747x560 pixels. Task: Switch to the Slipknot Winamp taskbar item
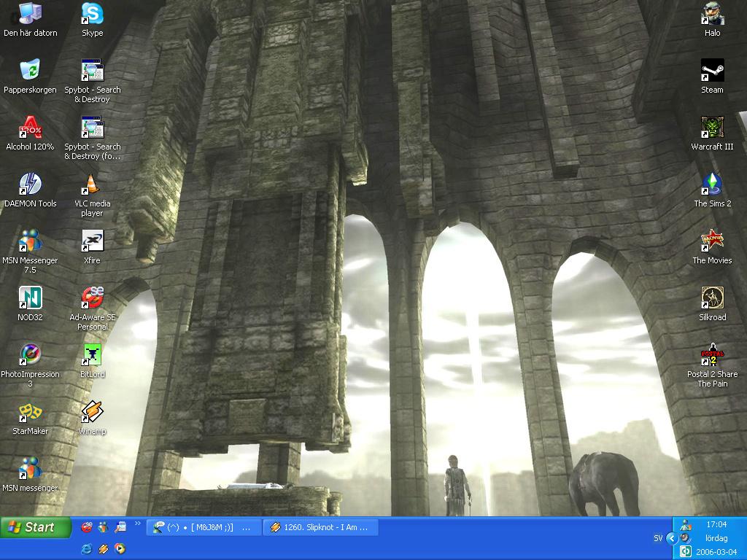320,527
